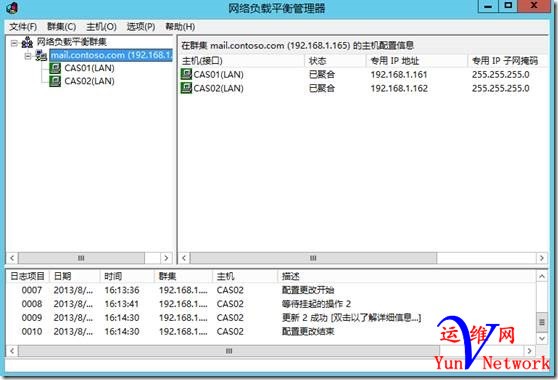Sort by 状态 column header
This screenshot has height=380, width=558.
tap(335, 61)
